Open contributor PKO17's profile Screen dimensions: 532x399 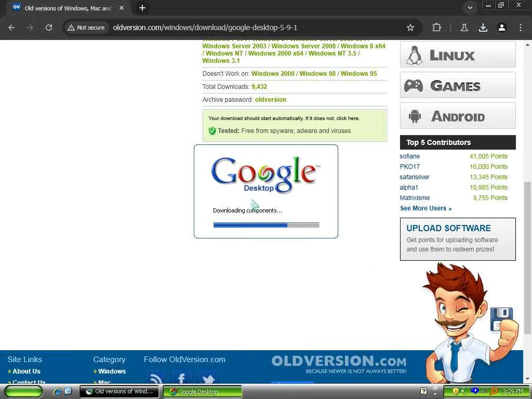click(409, 167)
